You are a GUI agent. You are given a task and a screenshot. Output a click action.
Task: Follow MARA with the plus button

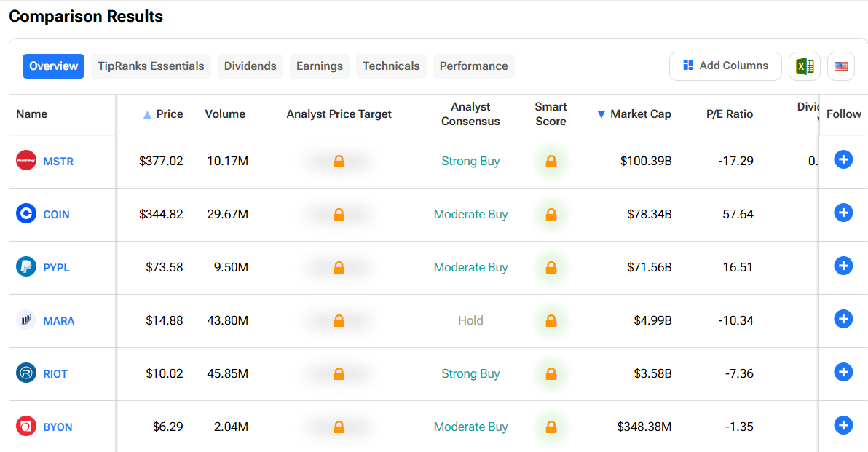pos(843,320)
